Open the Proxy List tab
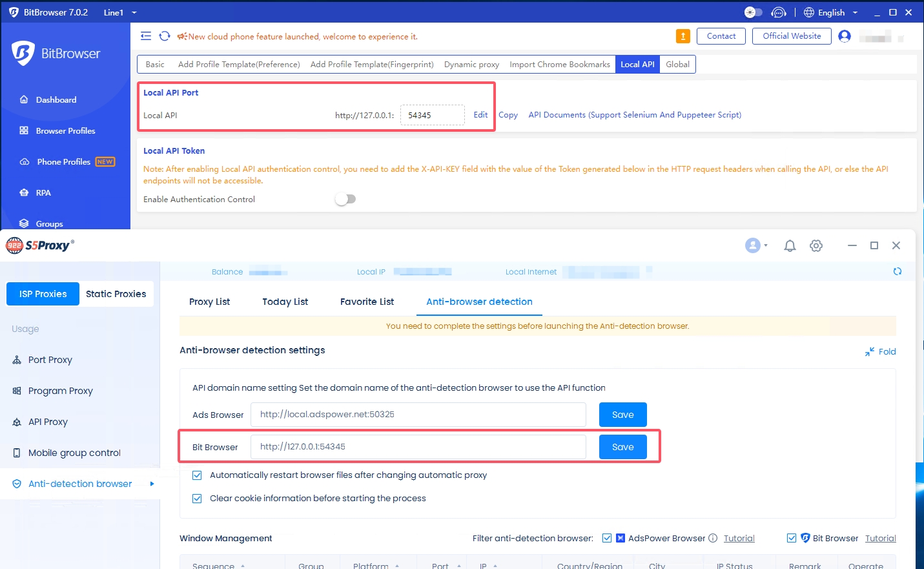The image size is (924, 569). click(209, 302)
